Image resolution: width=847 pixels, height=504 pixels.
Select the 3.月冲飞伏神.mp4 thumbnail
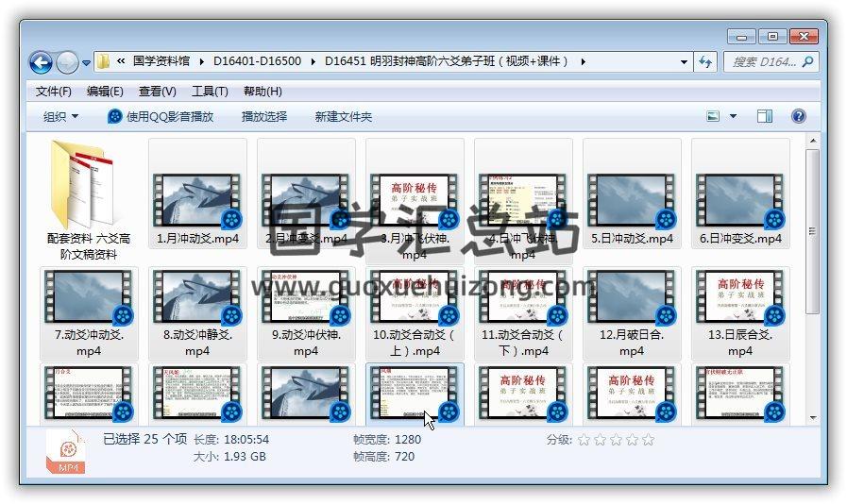point(415,200)
